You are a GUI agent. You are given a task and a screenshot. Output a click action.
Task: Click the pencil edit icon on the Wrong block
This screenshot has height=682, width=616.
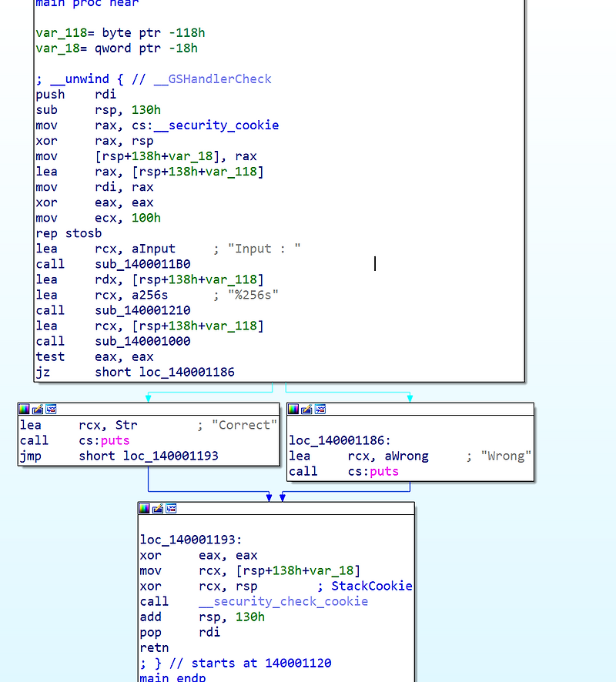(x=306, y=409)
